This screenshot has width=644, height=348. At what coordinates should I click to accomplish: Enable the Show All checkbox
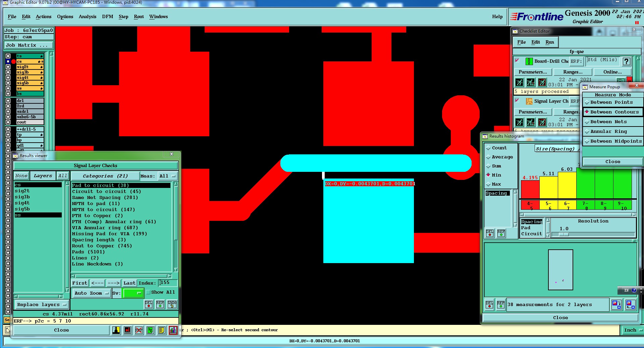click(x=148, y=292)
